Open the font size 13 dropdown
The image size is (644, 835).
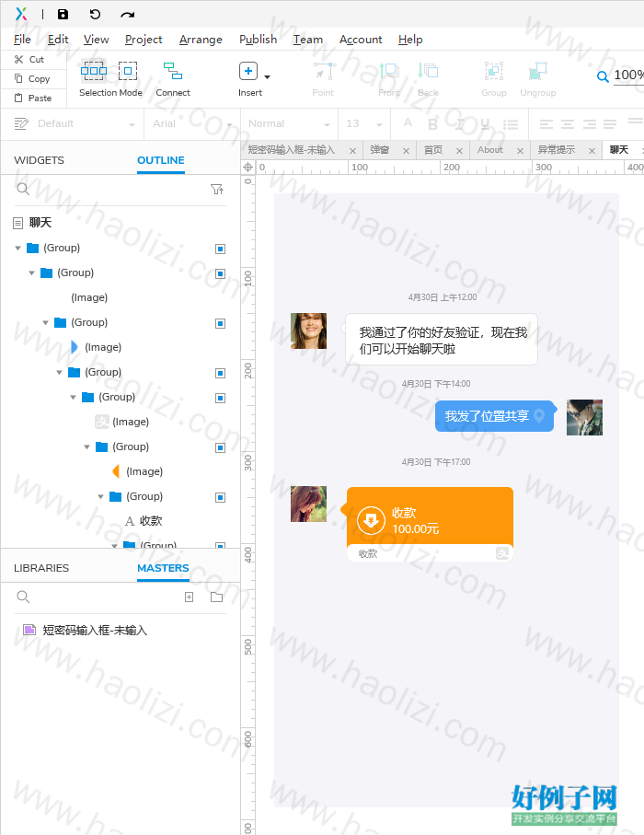click(364, 124)
